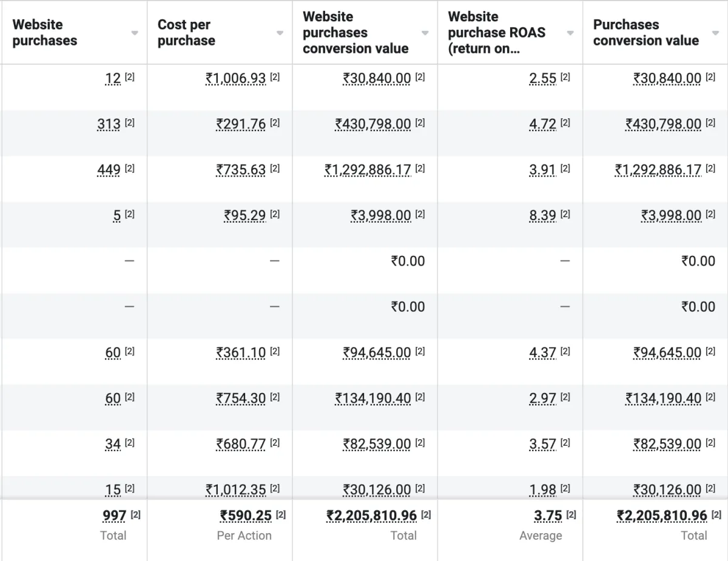This screenshot has height=561, width=728.
Task: Click footnote [2] beside ₹590.25 per action
Action: tap(281, 515)
